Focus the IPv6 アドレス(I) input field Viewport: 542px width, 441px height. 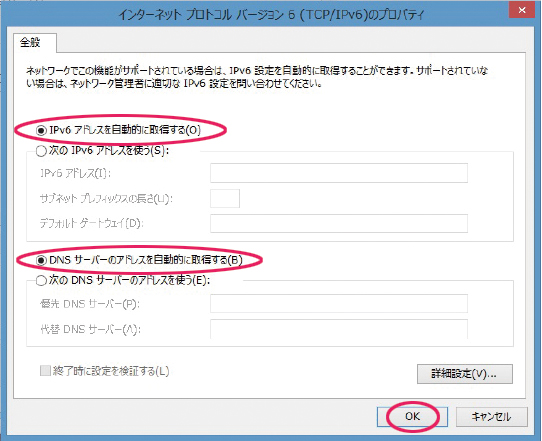pyautogui.click(x=339, y=173)
